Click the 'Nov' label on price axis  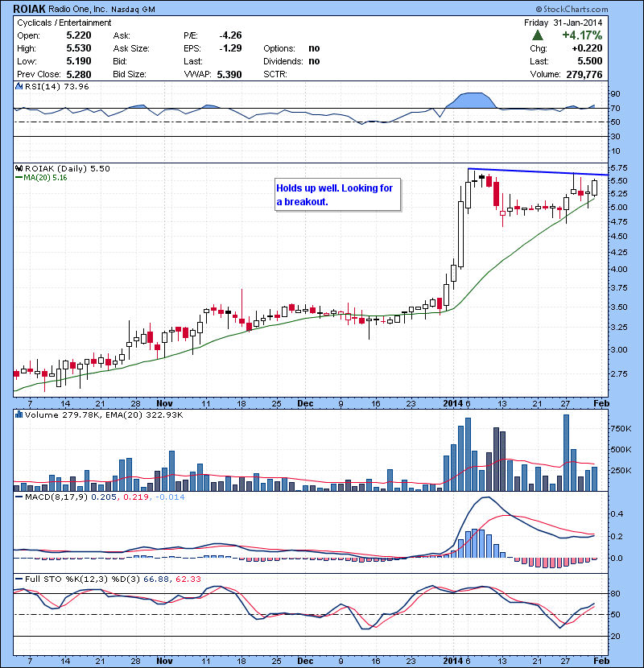(x=164, y=403)
